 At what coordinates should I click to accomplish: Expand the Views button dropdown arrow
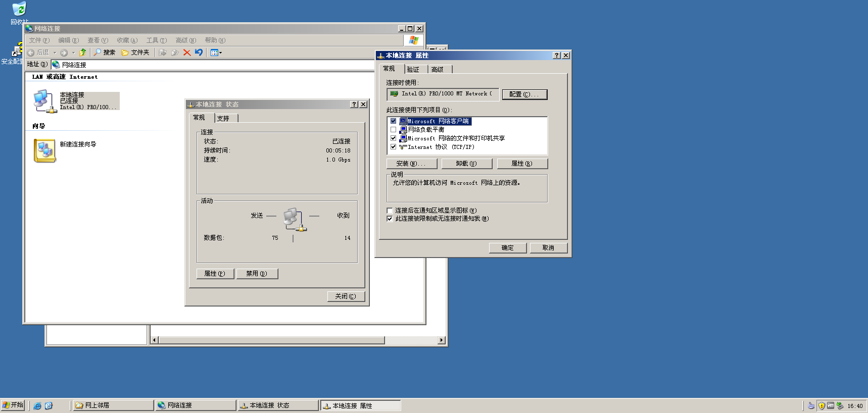(220, 53)
